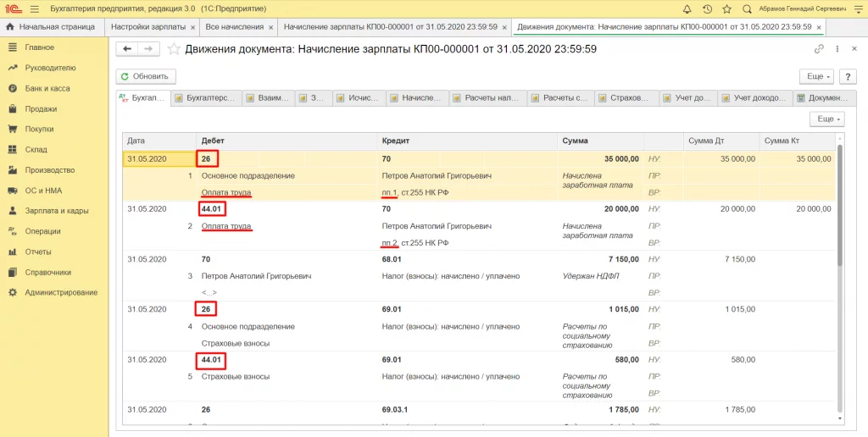Add document to favorites star

click(174, 49)
